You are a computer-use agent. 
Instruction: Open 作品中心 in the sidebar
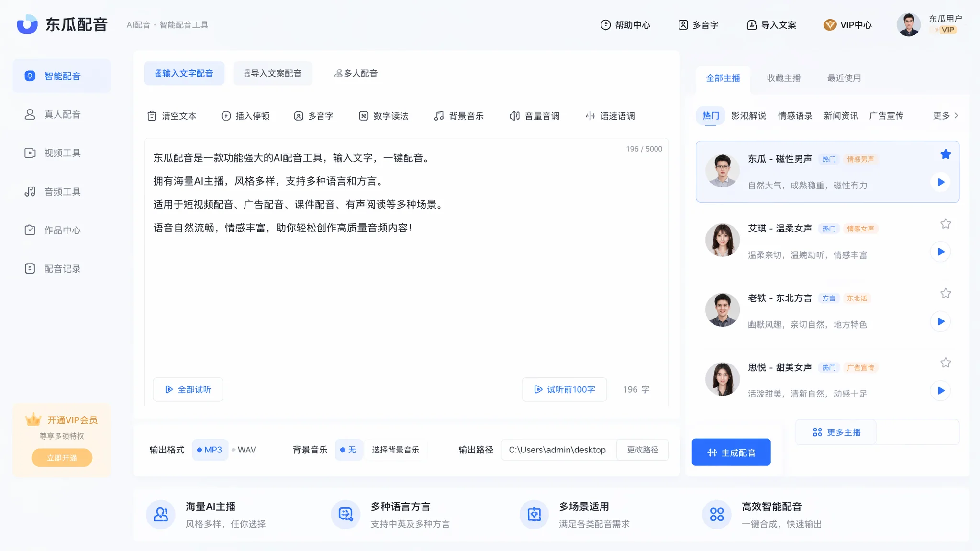coord(62,230)
